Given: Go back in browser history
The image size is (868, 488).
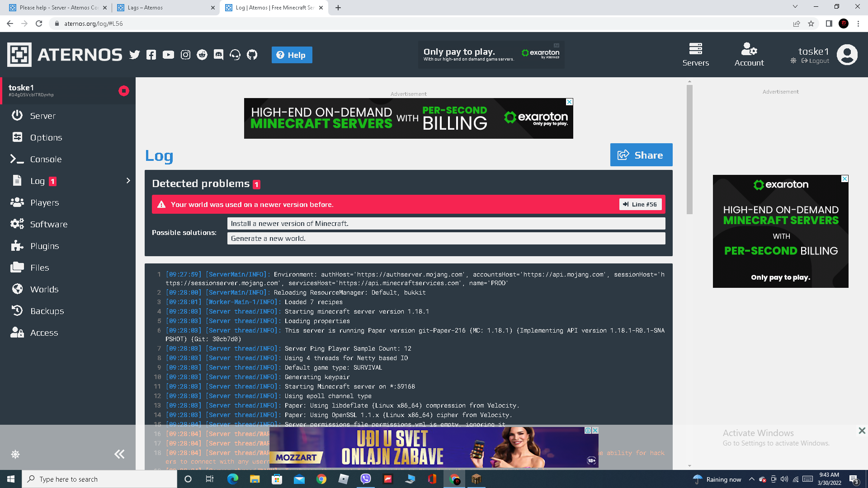Looking at the screenshot, I should tap(10, 23).
